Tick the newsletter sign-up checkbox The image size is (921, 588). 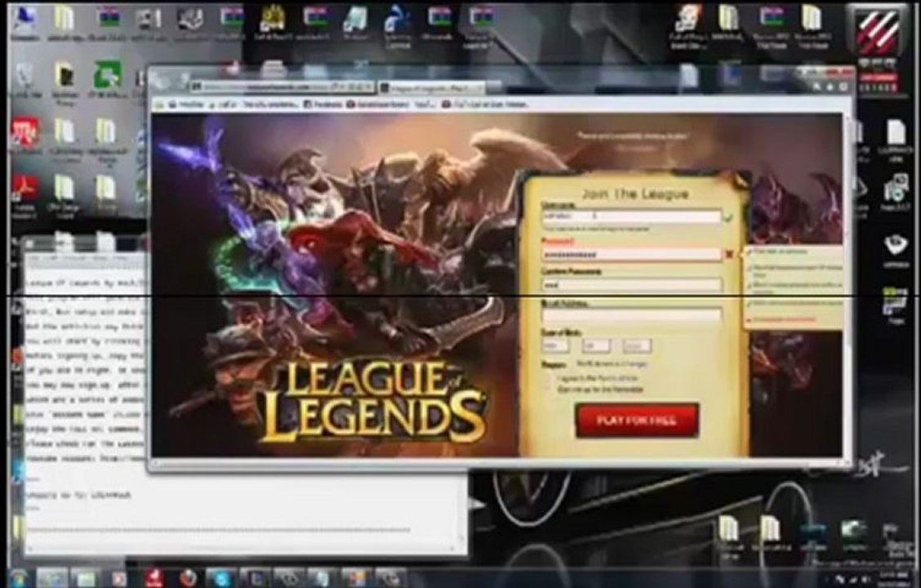coord(549,390)
